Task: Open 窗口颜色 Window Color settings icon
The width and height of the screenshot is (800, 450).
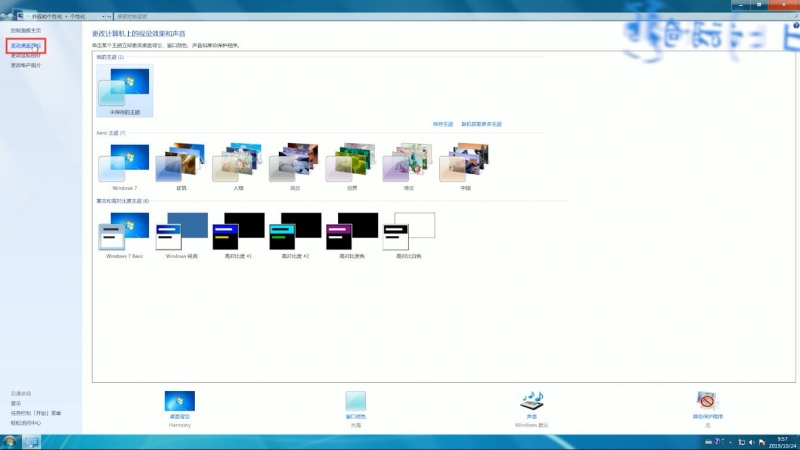Action: tap(356, 401)
